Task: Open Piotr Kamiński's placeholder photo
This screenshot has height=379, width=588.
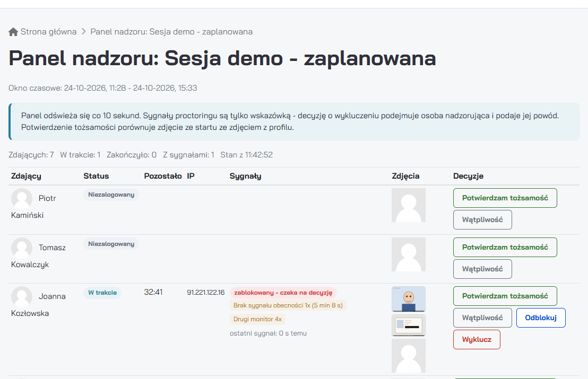Action: [x=409, y=205]
